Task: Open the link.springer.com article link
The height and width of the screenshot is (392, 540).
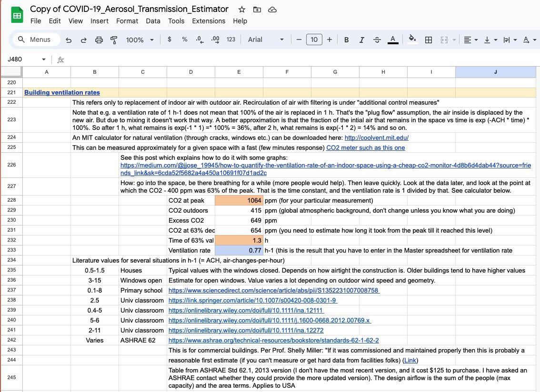Action: coord(253,301)
